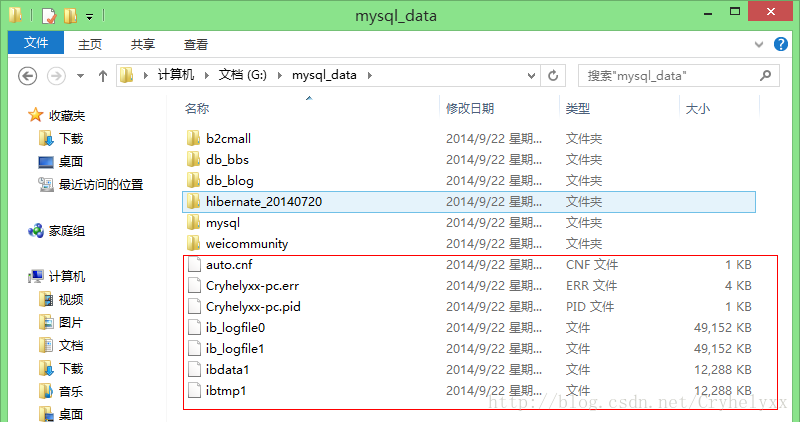
Task: Select the db_blog folder
Action: pos(469,181)
